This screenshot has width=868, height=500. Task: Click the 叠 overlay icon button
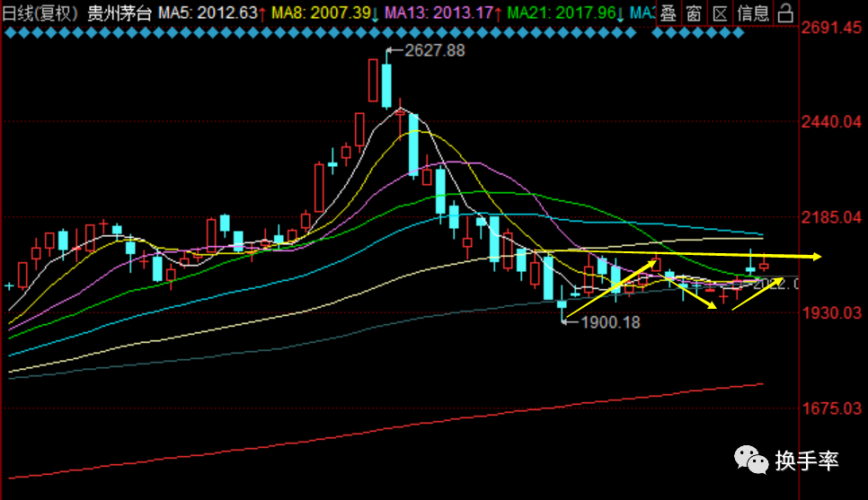click(668, 13)
